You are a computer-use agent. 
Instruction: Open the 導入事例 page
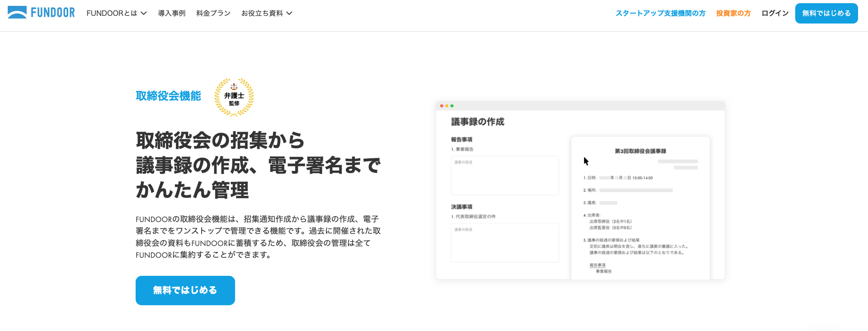tap(172, 14)
